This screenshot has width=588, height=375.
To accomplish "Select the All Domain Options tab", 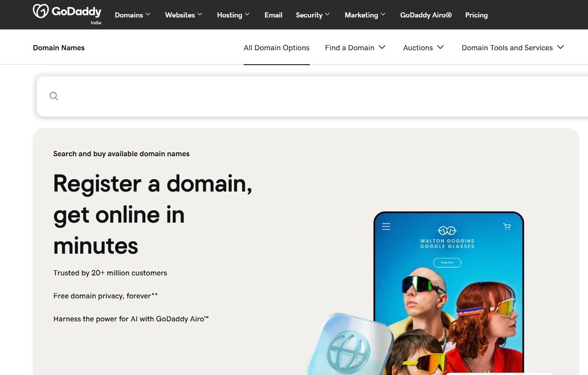I will pos(277,48).
